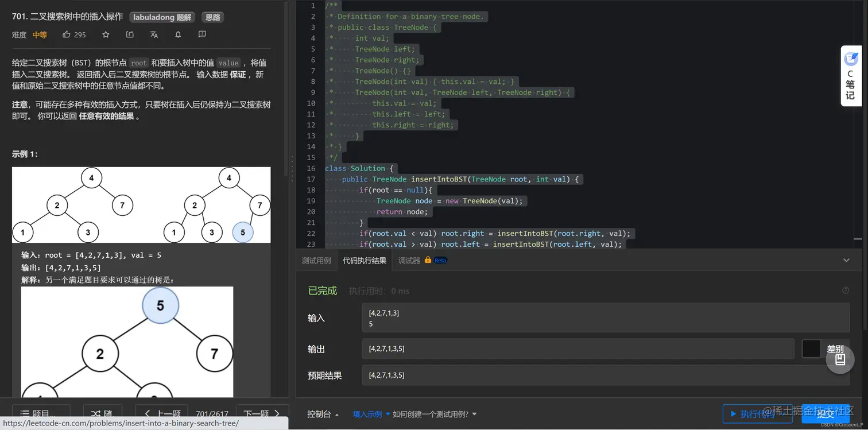Open the 调试器 Beta tab
This screenshot has width=868, height=430.
pos(422,261)
